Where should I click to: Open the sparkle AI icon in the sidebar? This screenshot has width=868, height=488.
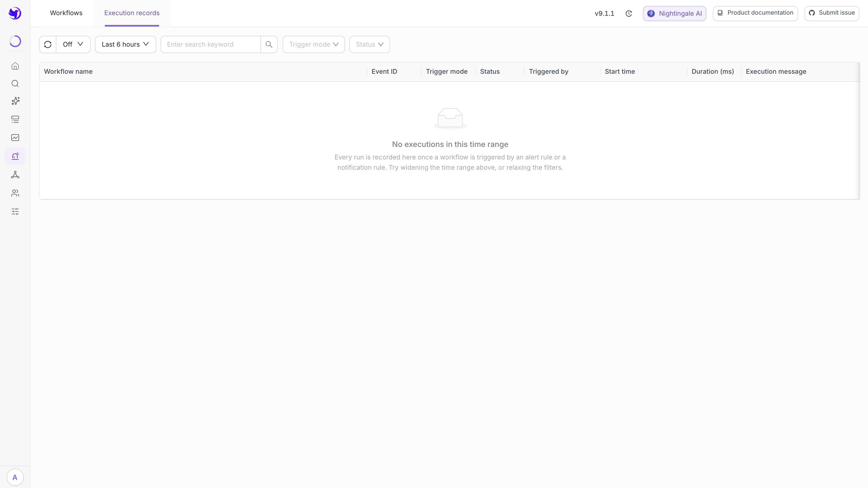15,101
